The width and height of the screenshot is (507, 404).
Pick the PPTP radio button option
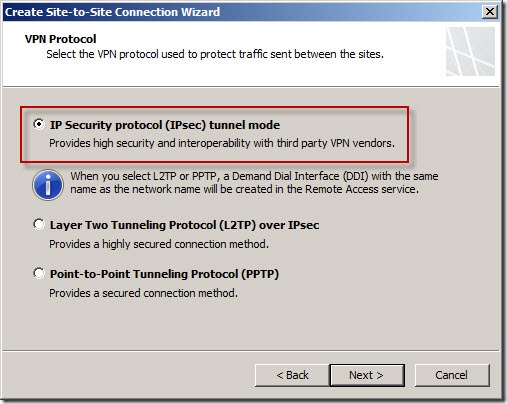(39, 273)
